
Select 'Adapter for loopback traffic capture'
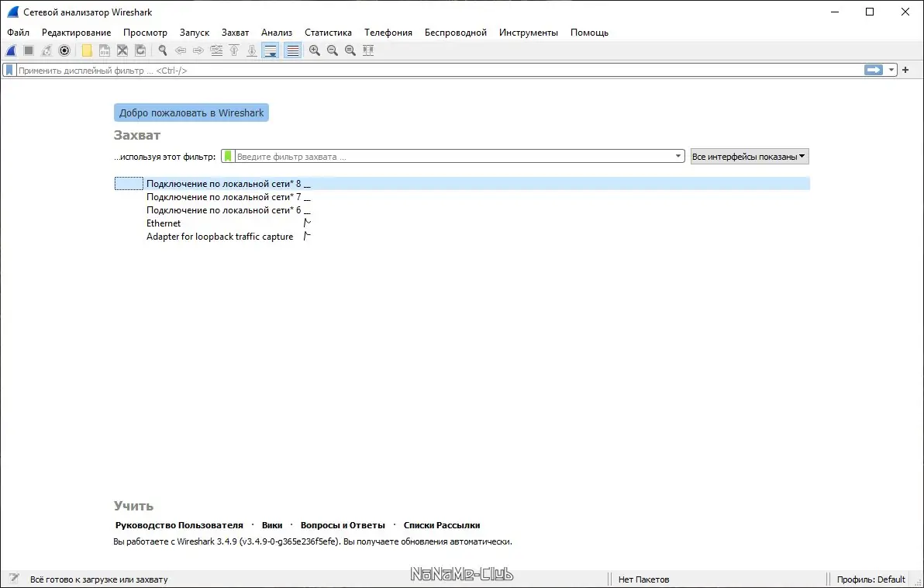click(x=462, y=237)
